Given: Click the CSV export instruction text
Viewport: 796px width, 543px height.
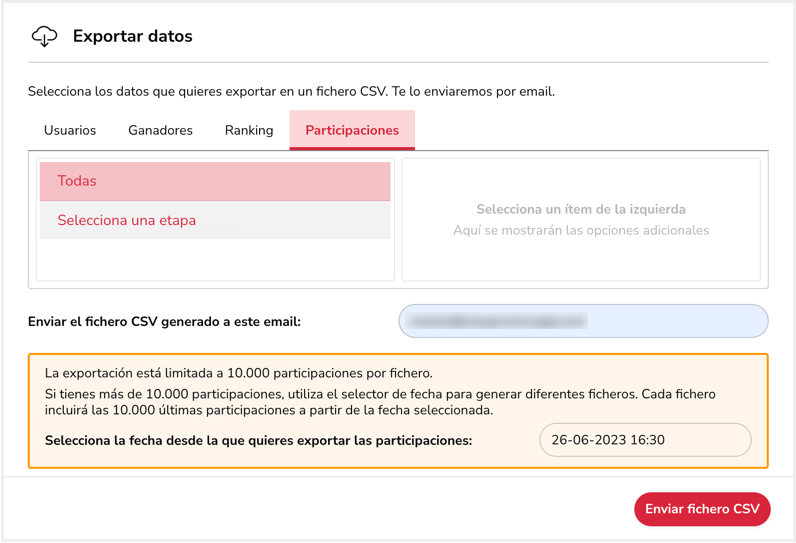Looking at the screenshot, I should (291, 92).
